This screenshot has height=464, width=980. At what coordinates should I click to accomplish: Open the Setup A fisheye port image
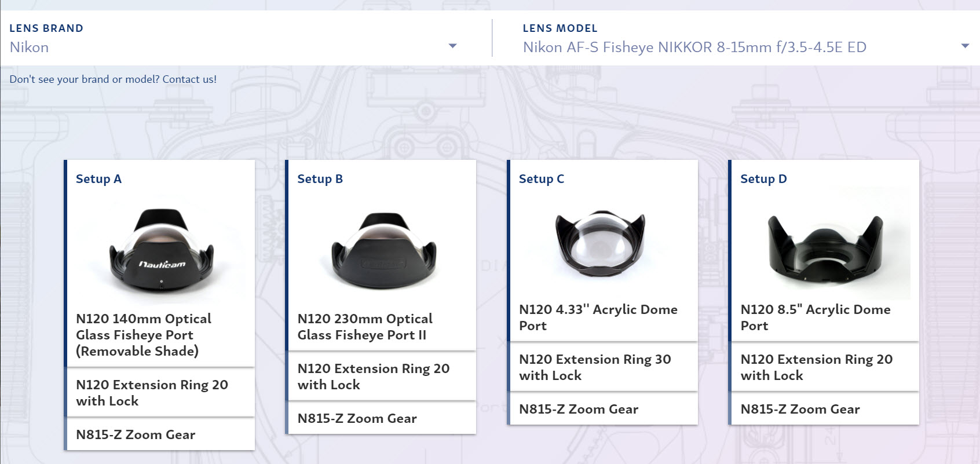[x=162, y=249]
